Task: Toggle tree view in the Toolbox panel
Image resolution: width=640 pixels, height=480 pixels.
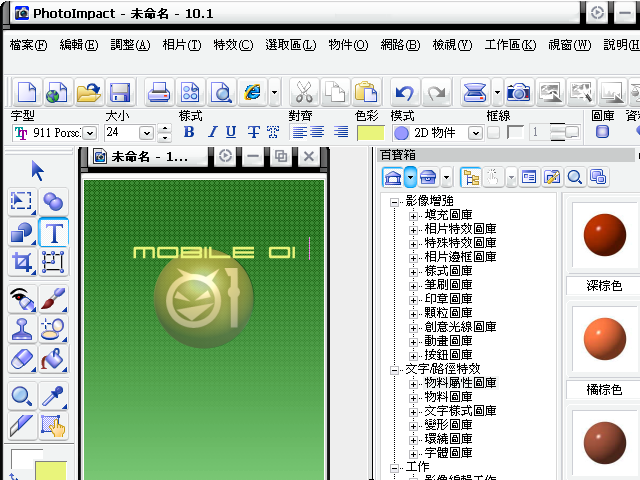Action: (x=471, y=178)
